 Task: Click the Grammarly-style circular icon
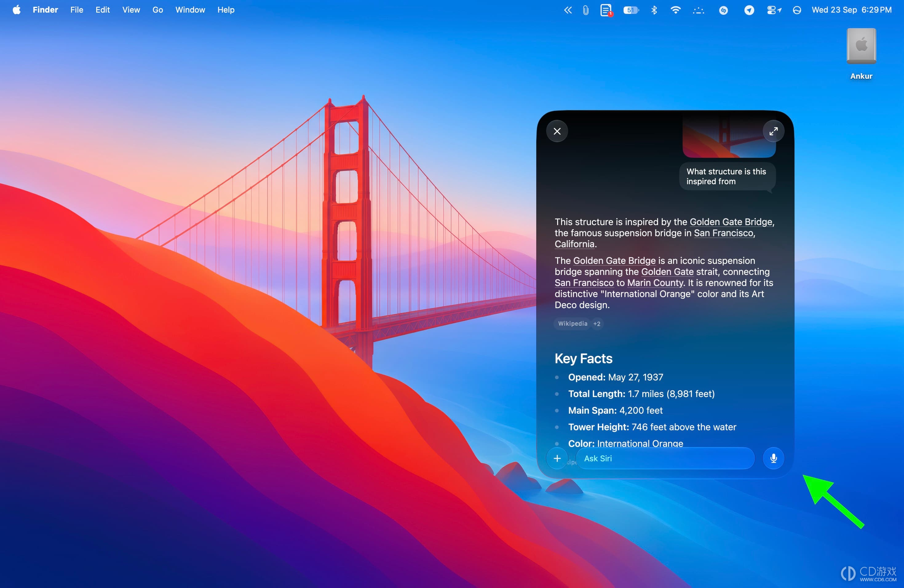click(724, 10)
